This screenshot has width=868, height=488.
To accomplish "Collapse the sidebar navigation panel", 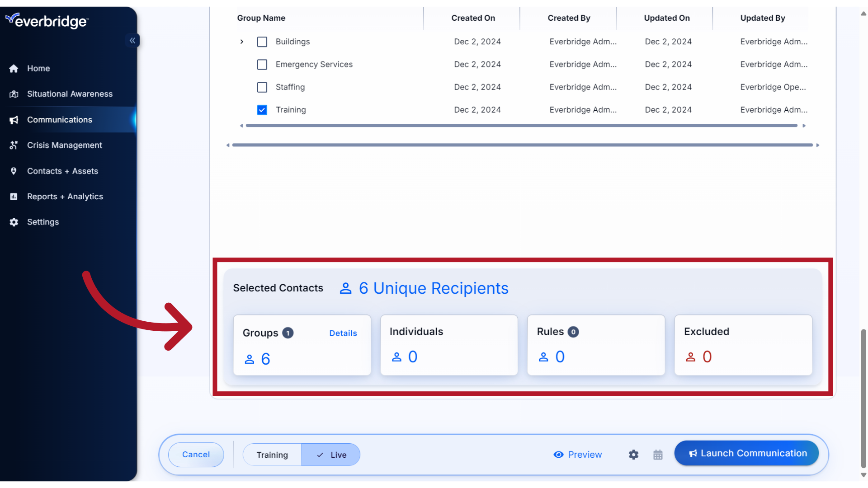I will coord(132,41).
